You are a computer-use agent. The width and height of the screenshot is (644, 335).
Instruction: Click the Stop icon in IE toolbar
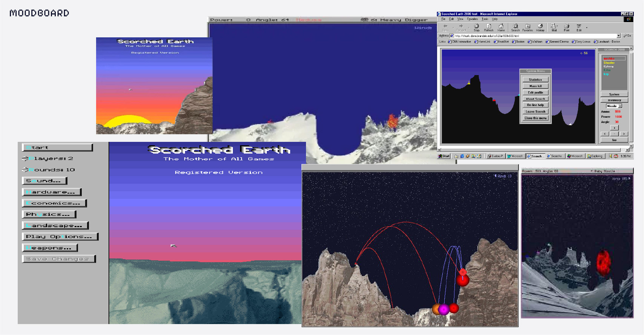coord(476,26)
